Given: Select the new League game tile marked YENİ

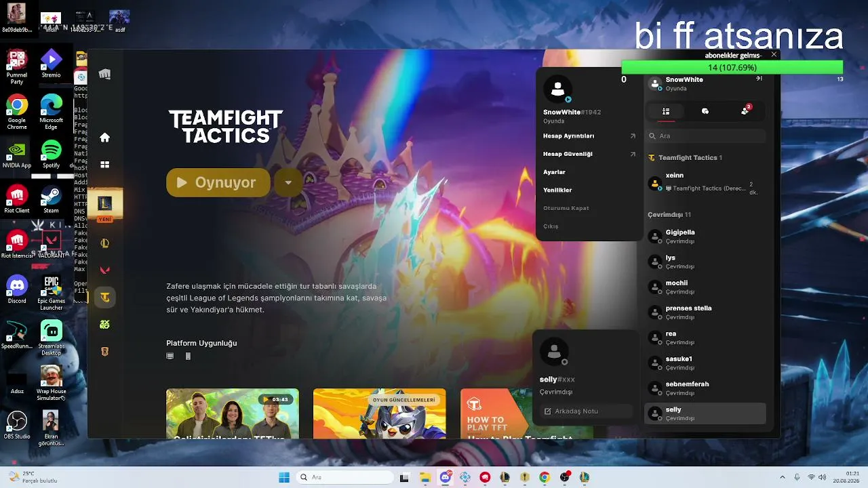Looking at the screenshot, I should (104, 205).
